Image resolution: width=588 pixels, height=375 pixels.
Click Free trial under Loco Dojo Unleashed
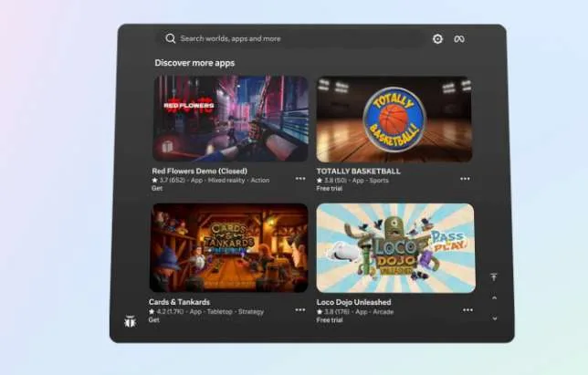point(330,320)
